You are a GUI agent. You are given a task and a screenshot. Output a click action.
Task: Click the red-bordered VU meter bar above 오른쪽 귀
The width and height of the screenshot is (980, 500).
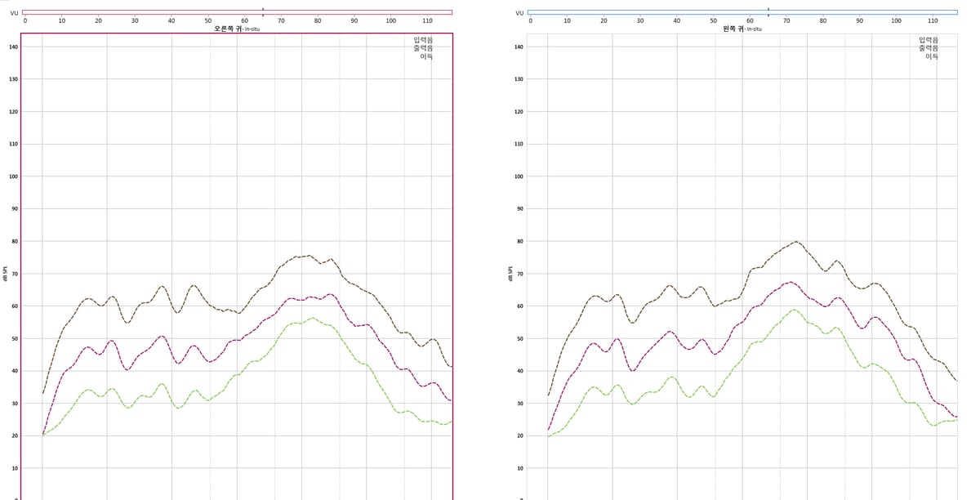237,12
